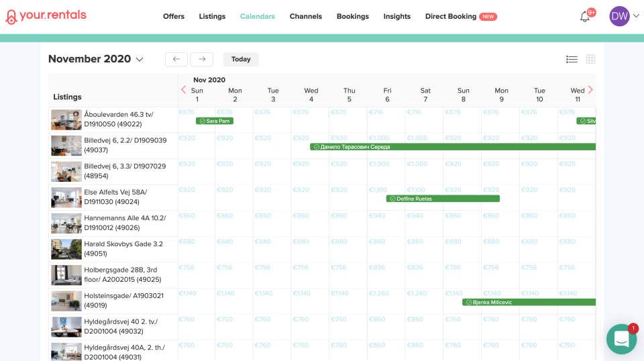This screenshot has width=644, height=361.
Task: Open Åboulevarden 46.3 tv listing thumbnail
Action: [x=66, y=119]
